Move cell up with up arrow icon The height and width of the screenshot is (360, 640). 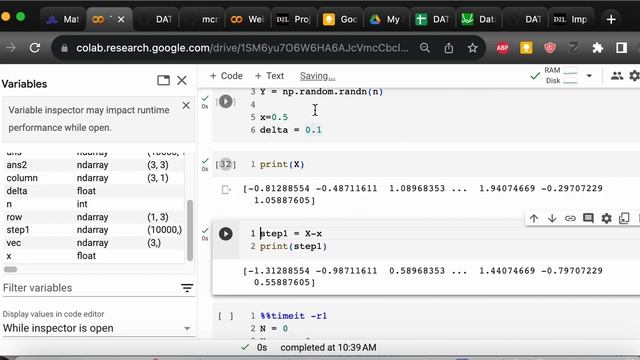click(x=534, y=218)
